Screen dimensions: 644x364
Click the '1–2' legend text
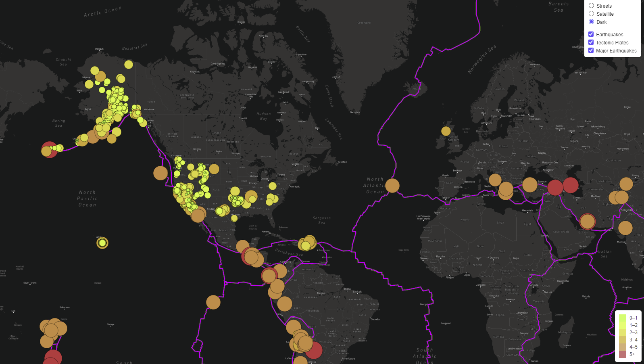634,325
